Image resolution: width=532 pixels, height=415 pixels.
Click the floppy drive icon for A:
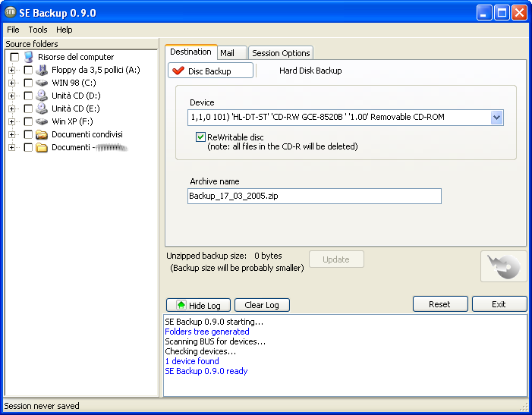pyautogui.click(x=42, y=70)
